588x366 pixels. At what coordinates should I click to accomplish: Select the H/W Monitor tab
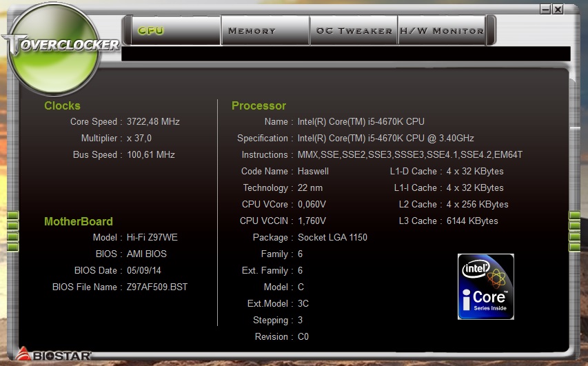point(441,31)
